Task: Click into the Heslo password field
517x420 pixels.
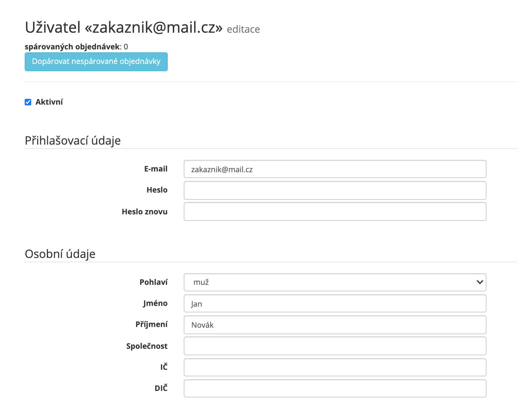Action: [x=335, y=190]
